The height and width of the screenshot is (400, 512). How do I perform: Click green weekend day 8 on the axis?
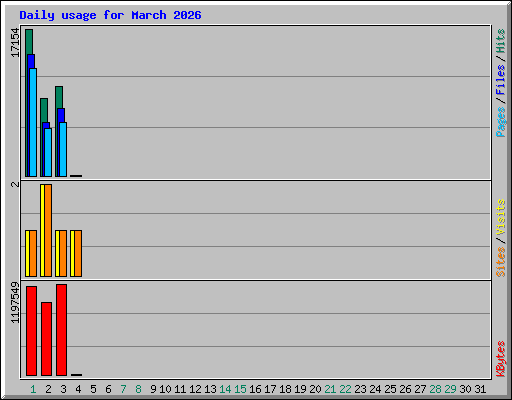pos(138,389)
